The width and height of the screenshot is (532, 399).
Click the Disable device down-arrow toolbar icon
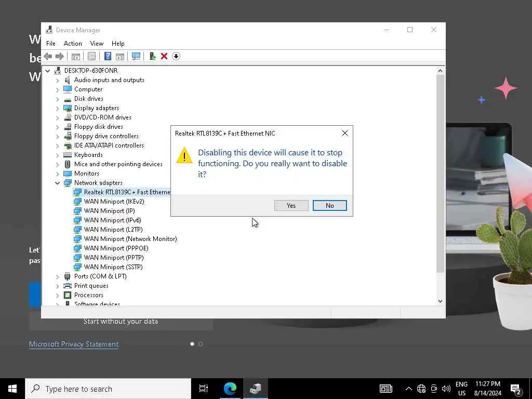tap(176, 56)
